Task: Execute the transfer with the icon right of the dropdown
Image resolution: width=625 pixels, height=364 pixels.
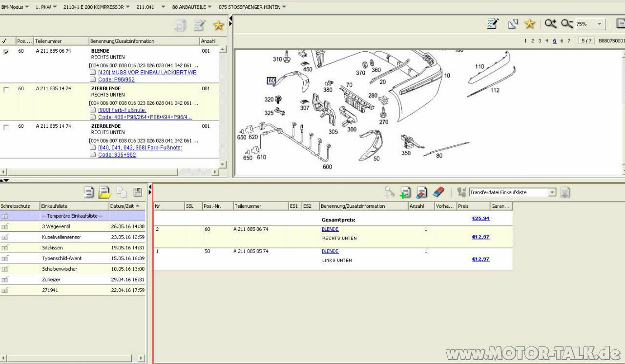Action: point(565,192)
